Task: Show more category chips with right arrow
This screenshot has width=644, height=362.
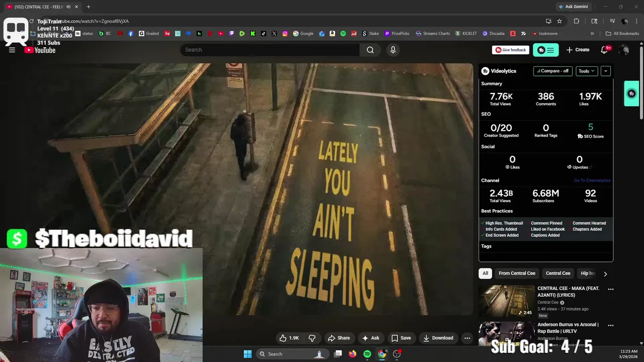Action: click(x=605, y=274)
